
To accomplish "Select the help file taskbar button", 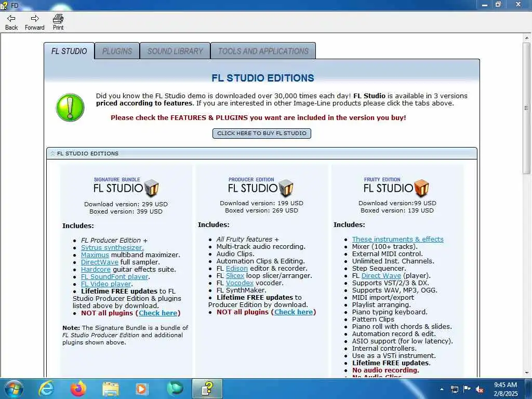I will click(x=207, y=389).
